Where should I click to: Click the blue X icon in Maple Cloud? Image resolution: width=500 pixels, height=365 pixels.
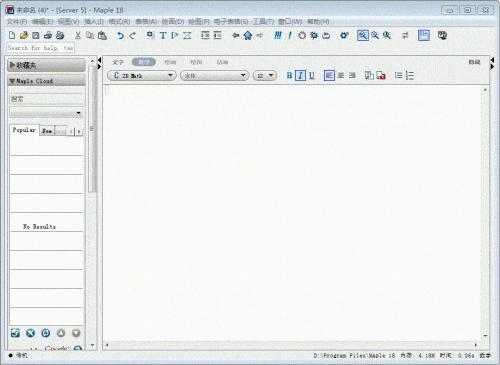click(x=30, y=333)
